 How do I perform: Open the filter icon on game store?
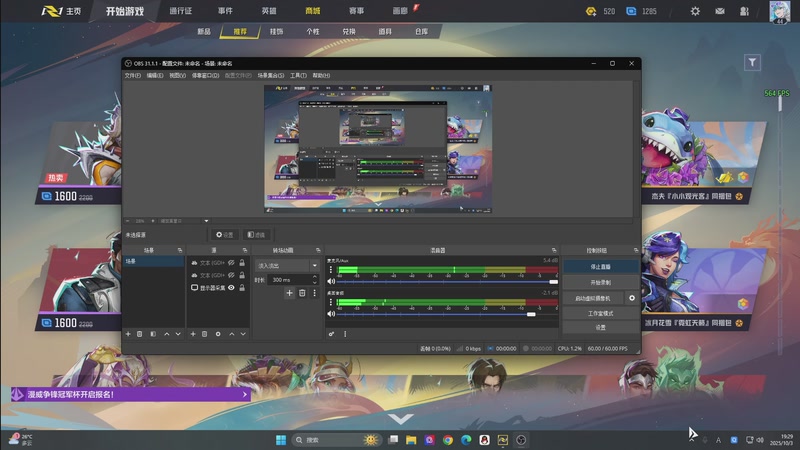pos(752,62)
